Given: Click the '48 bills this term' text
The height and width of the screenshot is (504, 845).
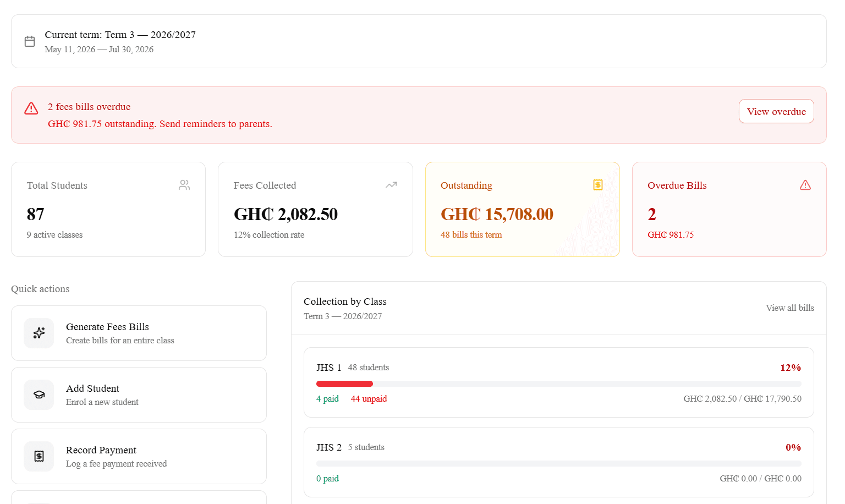Looking at the screenshot, I should [x=471, y=235].
